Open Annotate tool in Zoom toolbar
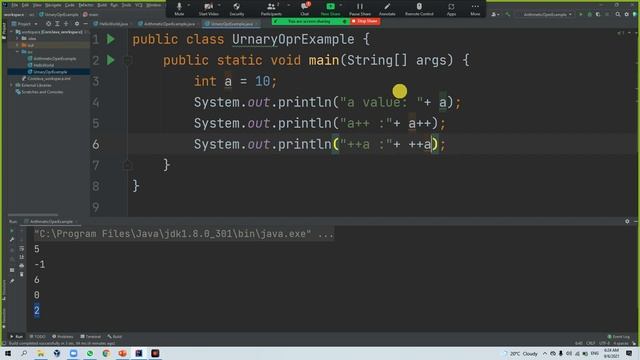Viewport: 640px width, 360px height. (387, 9)
